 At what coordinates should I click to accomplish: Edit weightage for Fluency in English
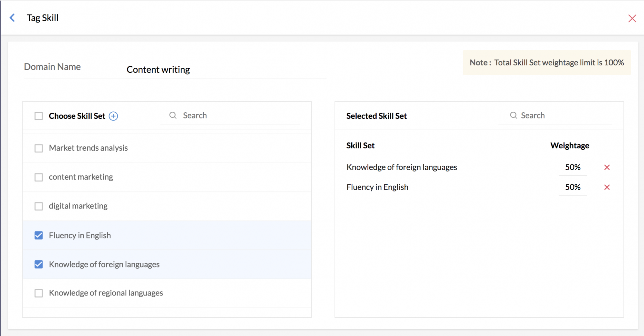[573, 187]
